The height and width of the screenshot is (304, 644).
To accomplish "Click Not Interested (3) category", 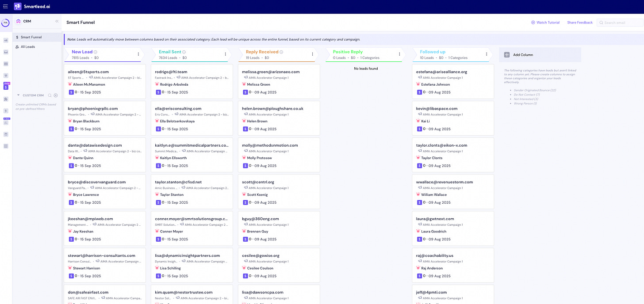I will tap(526, 99).
